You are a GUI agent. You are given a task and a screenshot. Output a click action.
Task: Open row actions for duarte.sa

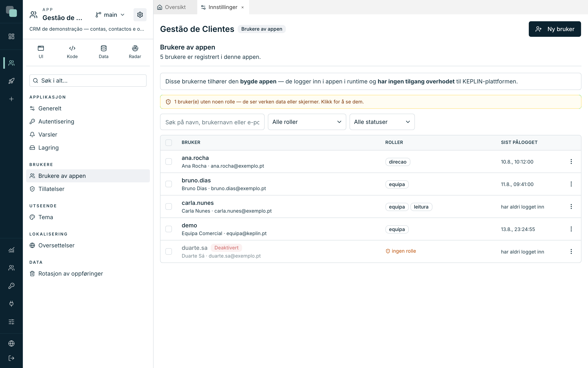[571, 252]
